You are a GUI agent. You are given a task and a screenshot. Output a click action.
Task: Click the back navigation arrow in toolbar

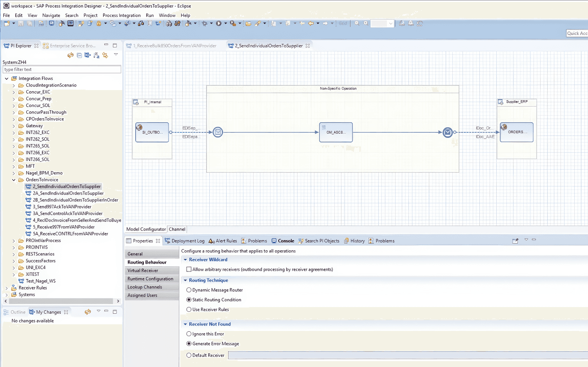pos(311,24)
